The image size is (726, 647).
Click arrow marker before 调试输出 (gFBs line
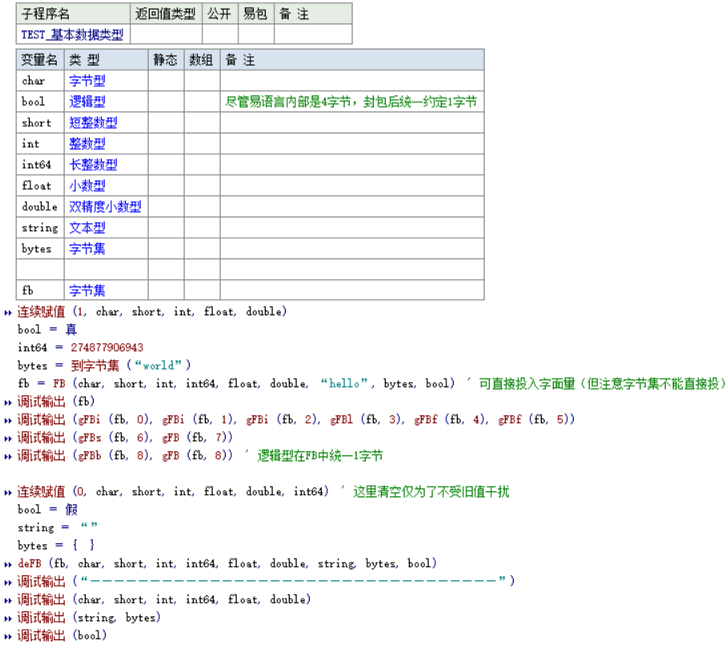pyautogui.click(x=8, y=438)
